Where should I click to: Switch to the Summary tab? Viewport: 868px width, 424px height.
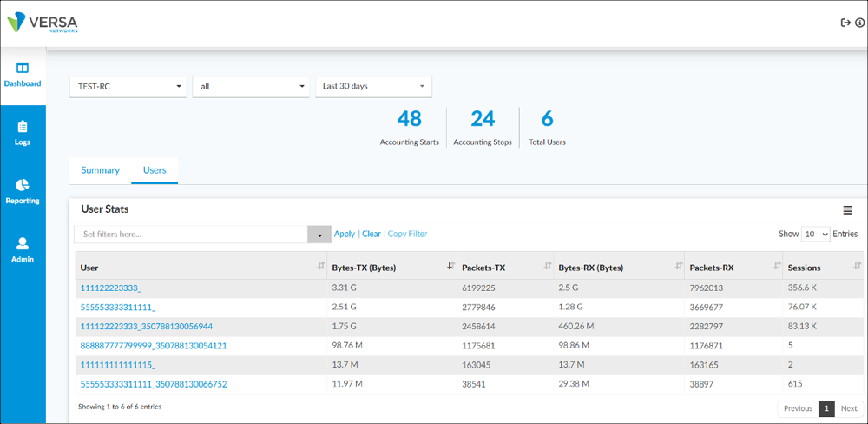[100, 170]
